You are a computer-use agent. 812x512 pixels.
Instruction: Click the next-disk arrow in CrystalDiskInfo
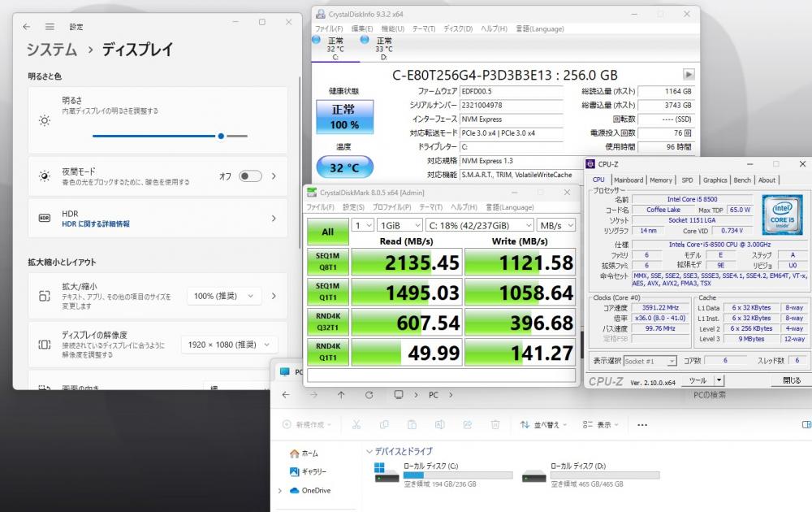pyautogui.click(x=689, y=75)
